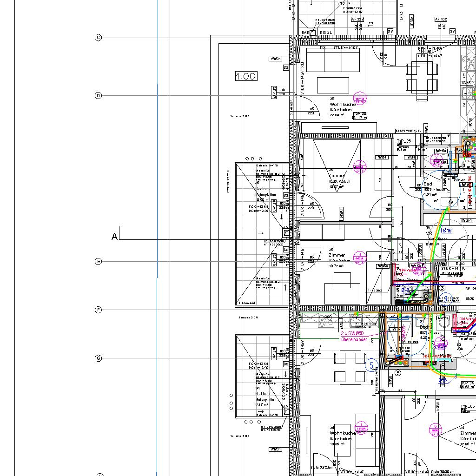Screen dimensions: 476x476
Task: Click the "TYP_C6" label
Action: pos(468,406)
